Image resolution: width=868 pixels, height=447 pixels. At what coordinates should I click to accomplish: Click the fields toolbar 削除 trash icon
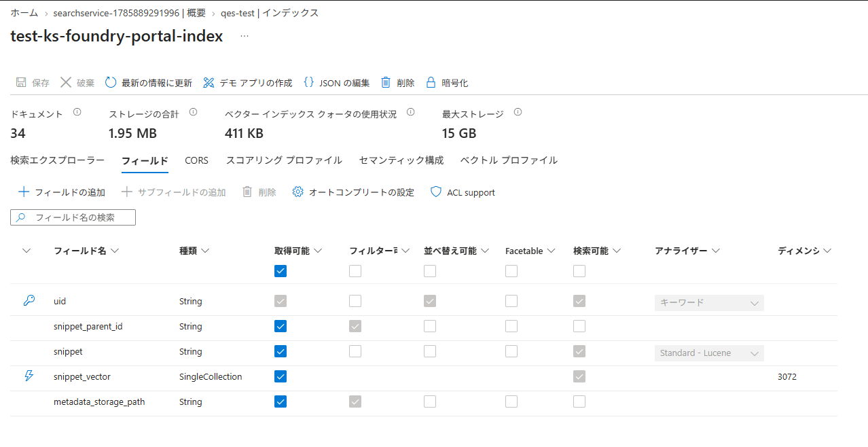click(248, 192)
